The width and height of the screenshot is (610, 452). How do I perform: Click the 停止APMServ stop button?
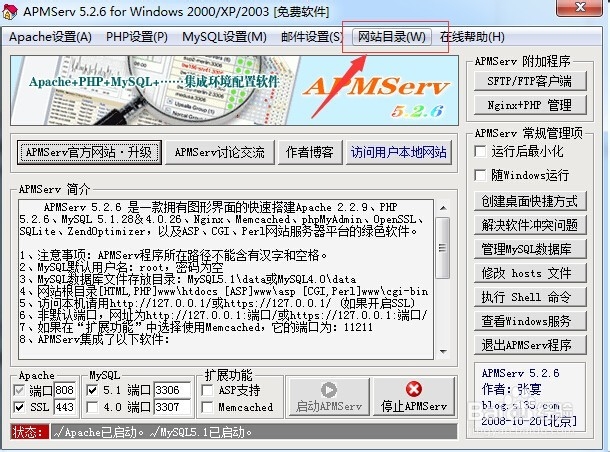click(x=414, y=396)
